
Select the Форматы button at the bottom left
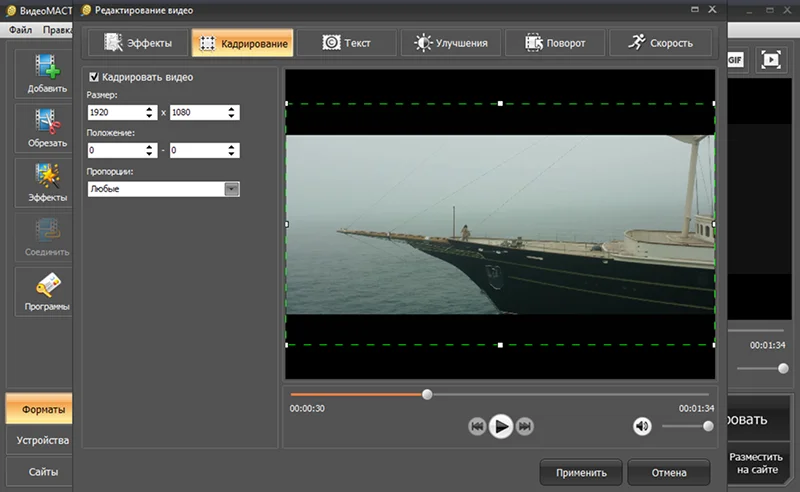click(x=40, y=409)
